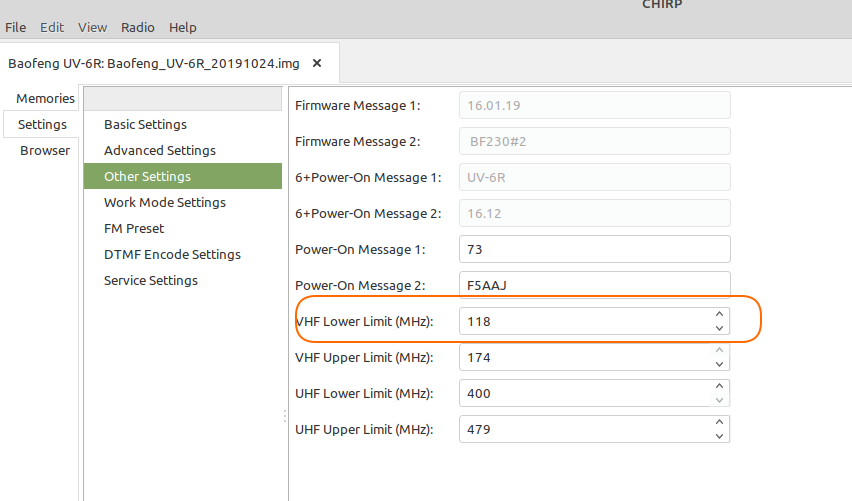This screenshot has width=852, height=501.
Task: Select Service Settings entry
Action: (151, 280)
